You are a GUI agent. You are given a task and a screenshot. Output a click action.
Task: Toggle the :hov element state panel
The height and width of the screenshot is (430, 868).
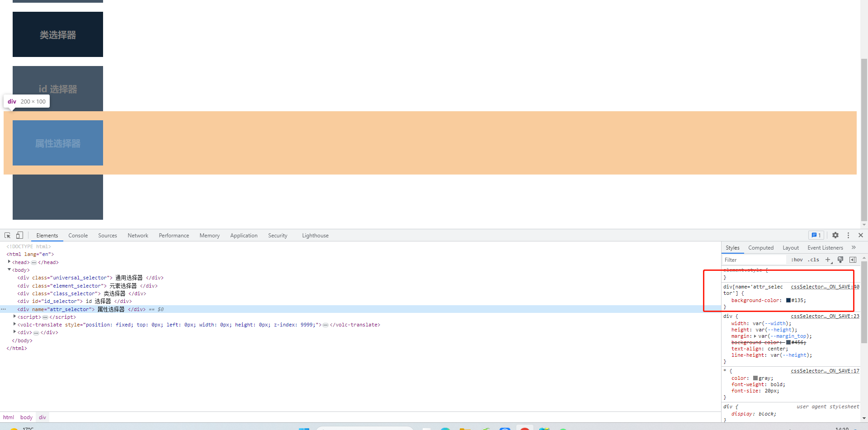point(797,260)
